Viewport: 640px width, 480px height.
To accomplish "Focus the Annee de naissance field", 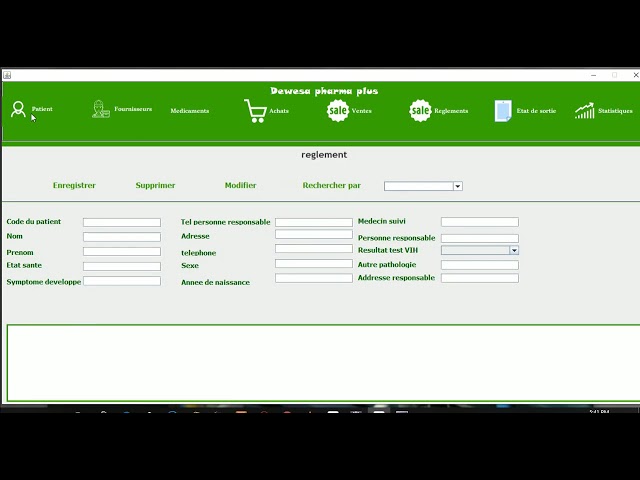I will (x=314, y=278).
